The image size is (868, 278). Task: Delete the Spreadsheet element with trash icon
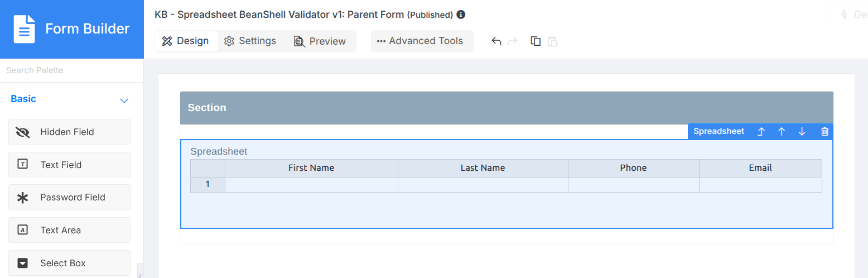click(x=825, y=132)
